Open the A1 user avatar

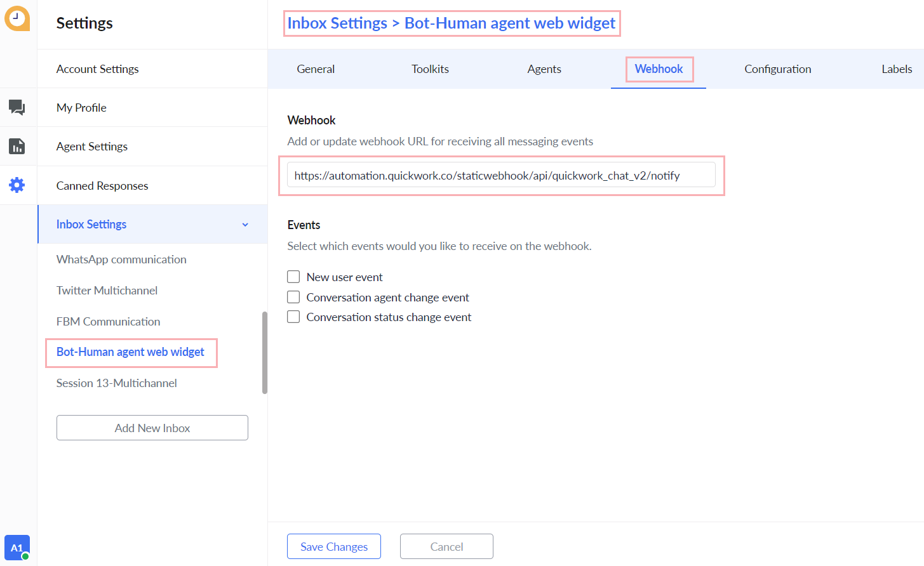(17, 548)
